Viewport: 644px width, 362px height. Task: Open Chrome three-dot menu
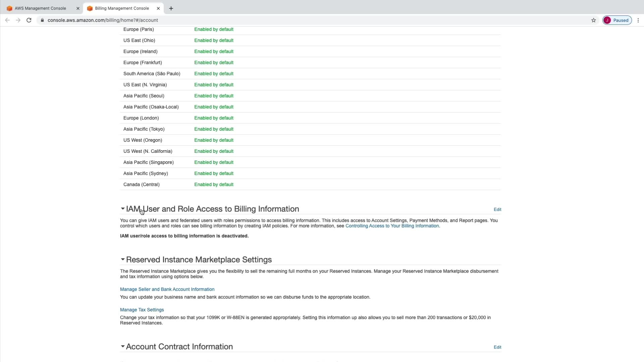pyautogui.click(x=638, y=20)
